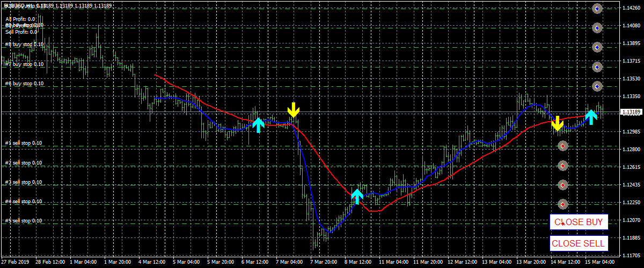Click blue circle marker on #6 buy stop line
The width and height of the screenshot is (644, 268).
click(597, 86)
